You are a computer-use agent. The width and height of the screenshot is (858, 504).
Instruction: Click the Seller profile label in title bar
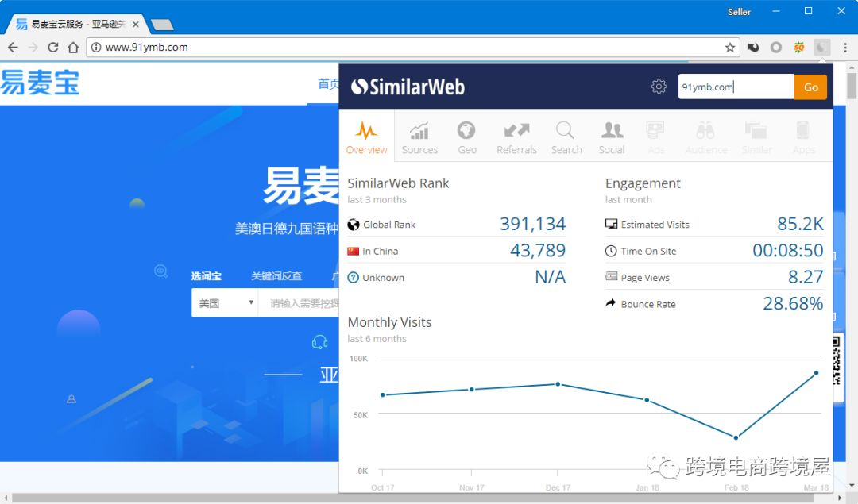point(739,12)
